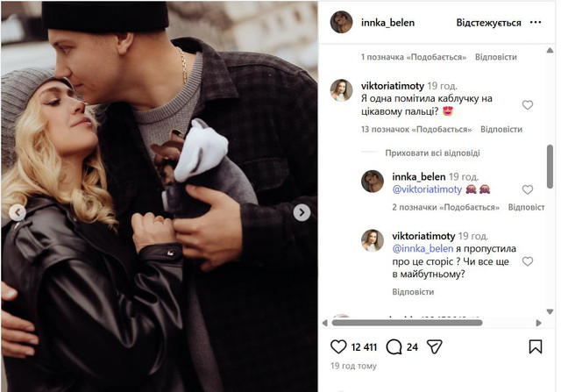Like the post with the heart icon
Viewport: 561px width, 392px height.
click(x=338, y=346)
